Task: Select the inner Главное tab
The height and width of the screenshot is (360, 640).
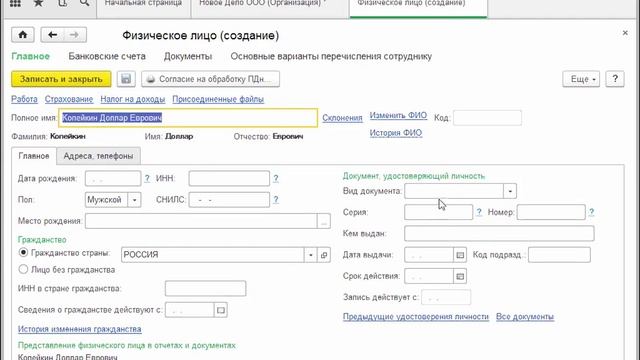Action: tap(34, 156)
